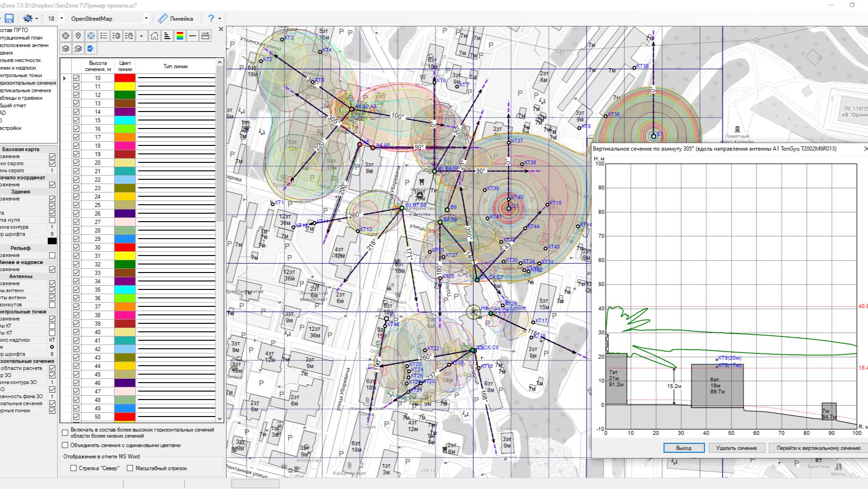Select the section height cell '33'
868x489 pixels.
click(97, 273)
